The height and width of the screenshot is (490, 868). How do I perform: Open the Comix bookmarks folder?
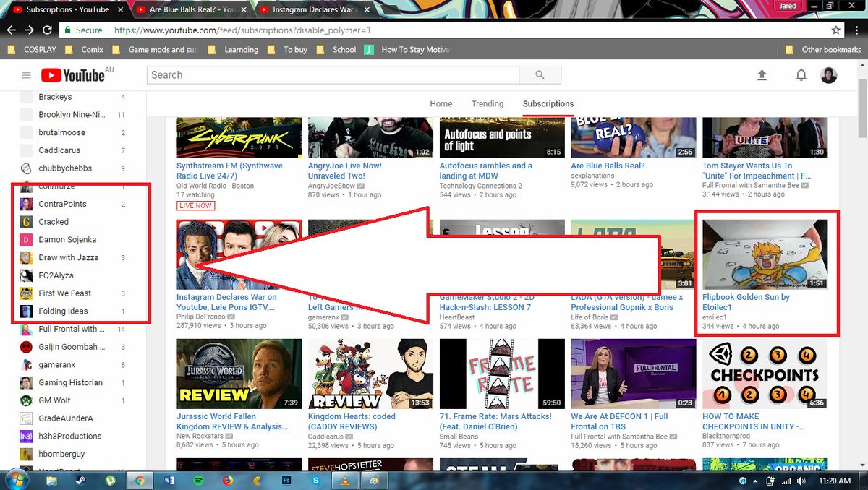(84, 50)
